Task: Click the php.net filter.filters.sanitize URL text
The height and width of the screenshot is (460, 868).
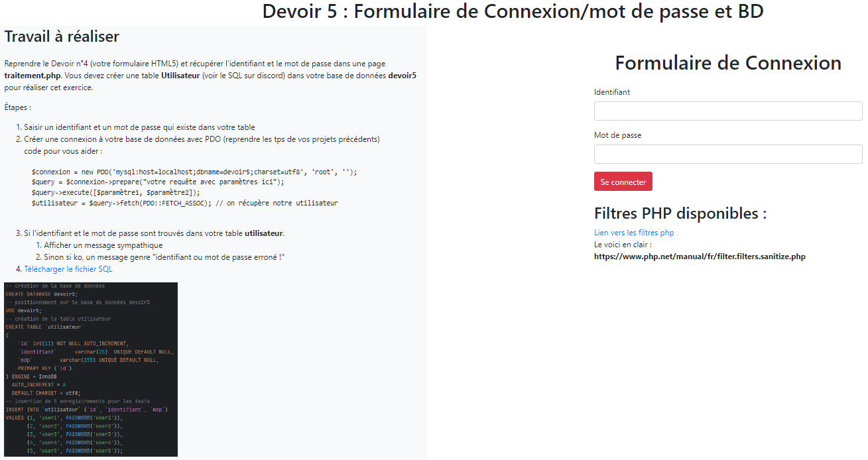Action: point(700,256)
